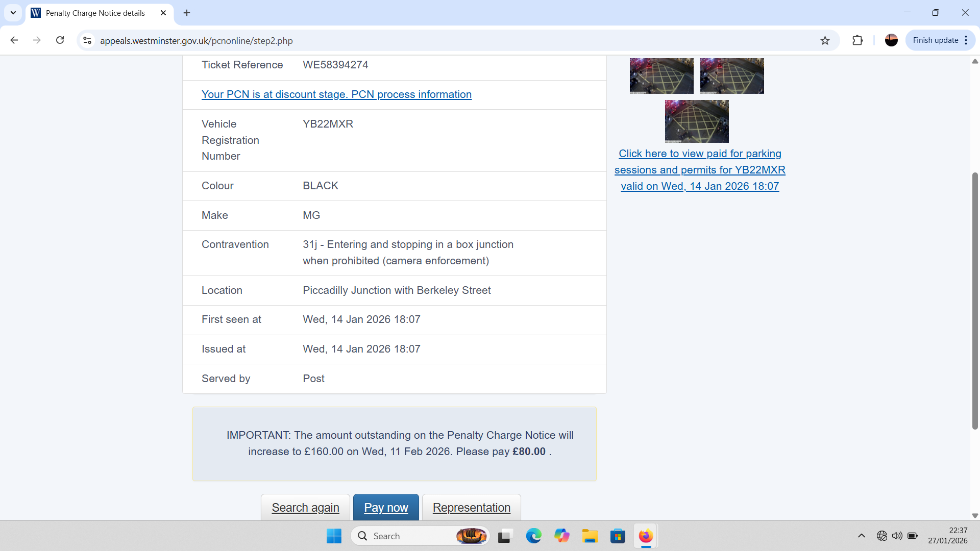Select the Penalty Charge Notice details tab

point(95,13)
